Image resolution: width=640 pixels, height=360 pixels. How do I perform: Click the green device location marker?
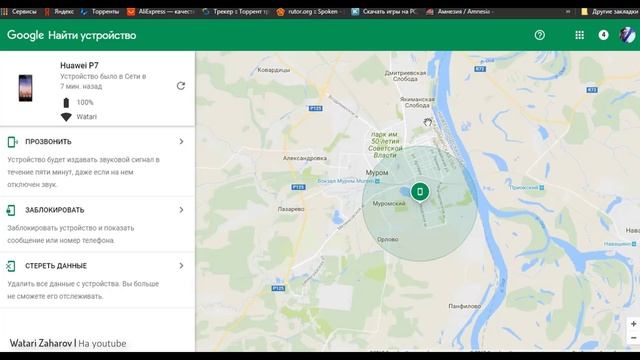[x=420, y=192]
